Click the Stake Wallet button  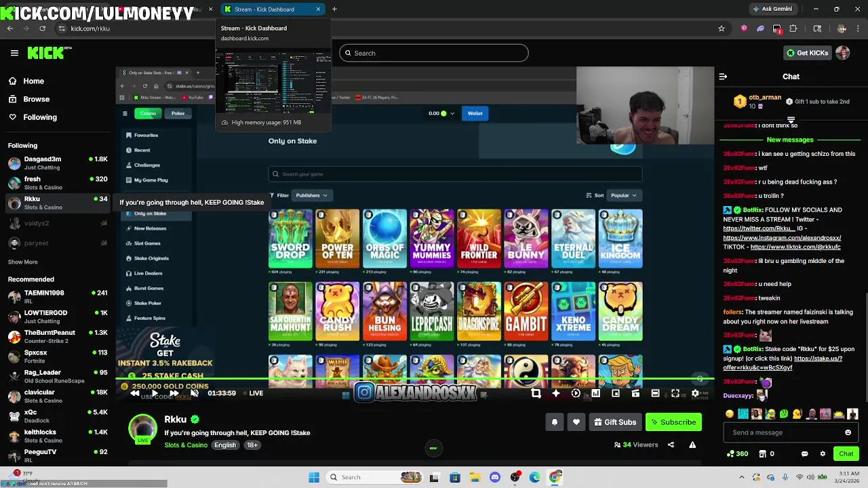tap(475, 113)
